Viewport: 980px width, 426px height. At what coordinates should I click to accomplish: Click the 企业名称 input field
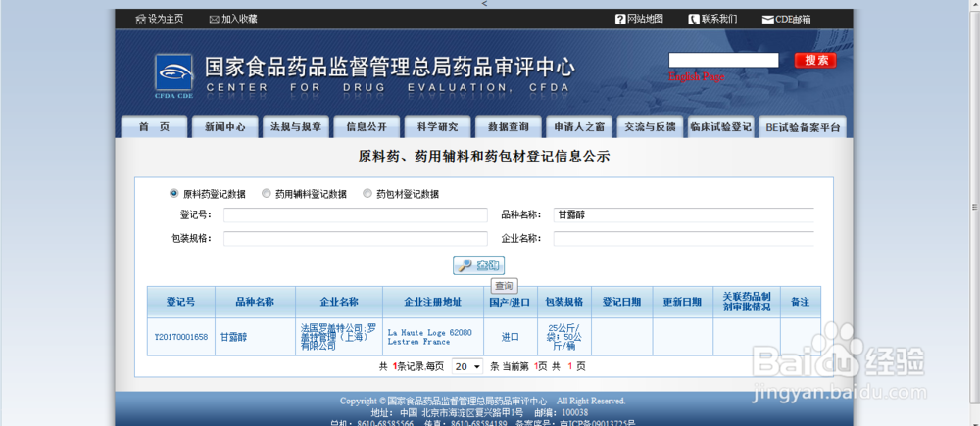click(684, 239)
